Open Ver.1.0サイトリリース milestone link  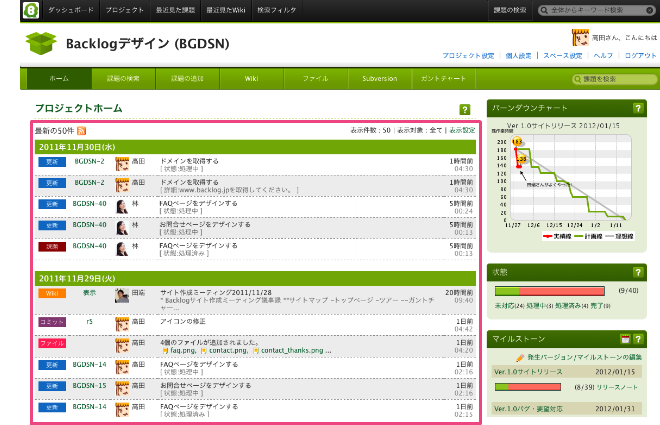(528, 372)
